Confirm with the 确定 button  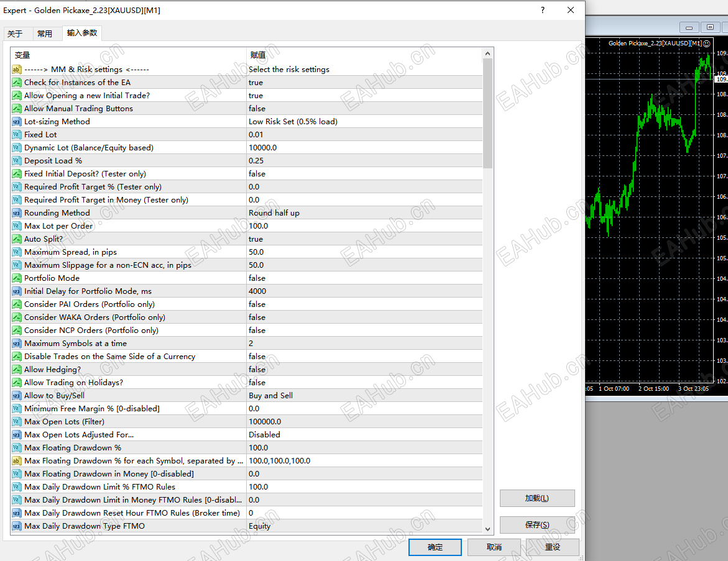coord(435,547)
